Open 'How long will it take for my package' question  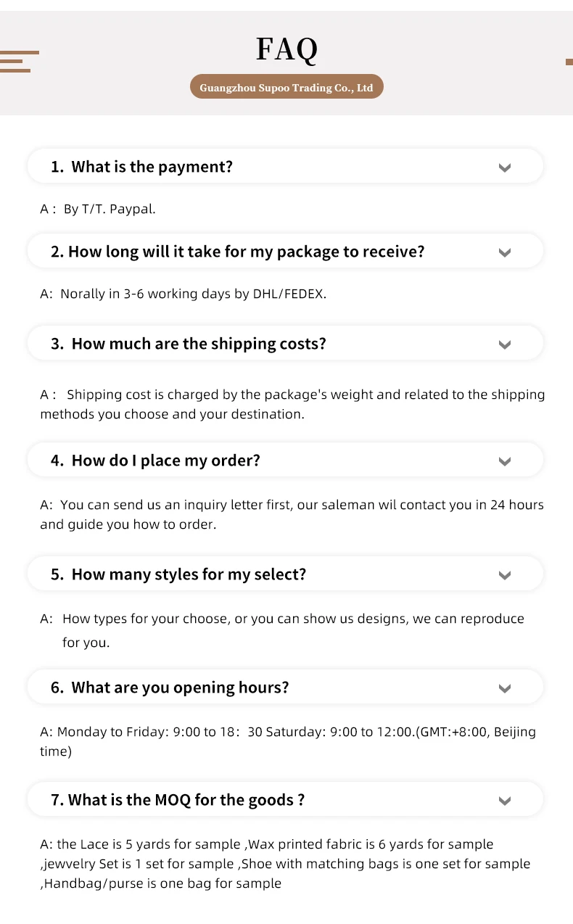[x=238, y=252]
